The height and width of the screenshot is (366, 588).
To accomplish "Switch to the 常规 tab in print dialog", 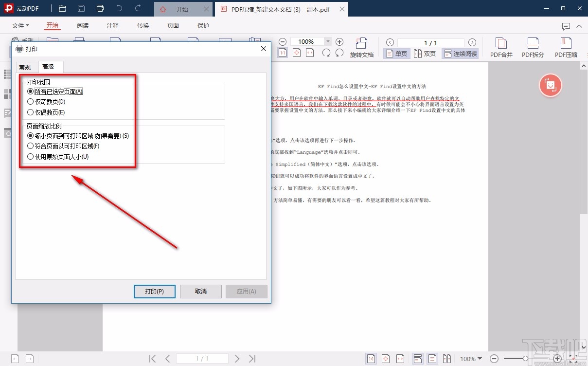I will [x=25, y=67].
